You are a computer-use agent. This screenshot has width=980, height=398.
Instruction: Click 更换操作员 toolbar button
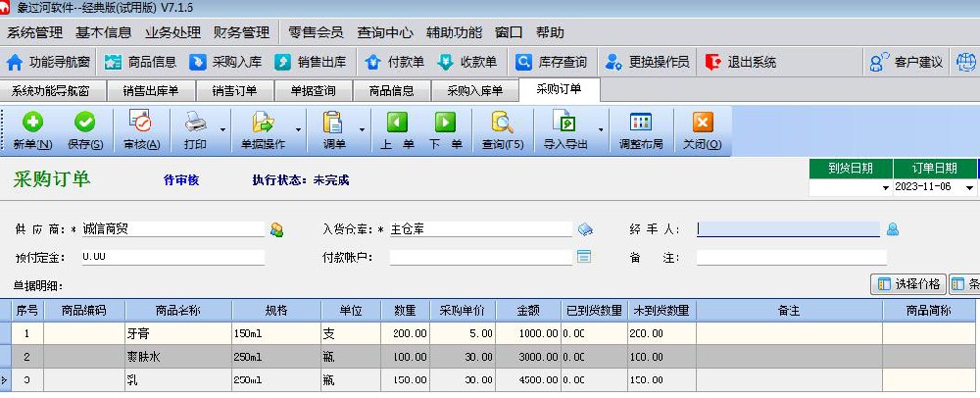648,62
